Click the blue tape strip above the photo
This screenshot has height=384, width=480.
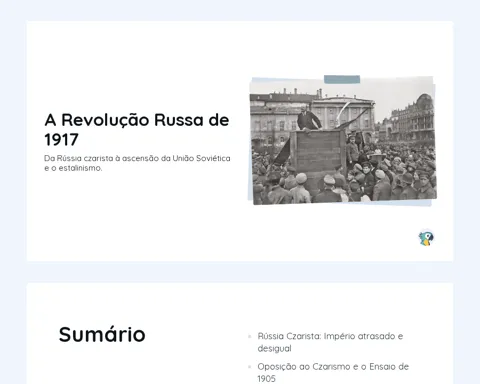(x=342, y=79)
